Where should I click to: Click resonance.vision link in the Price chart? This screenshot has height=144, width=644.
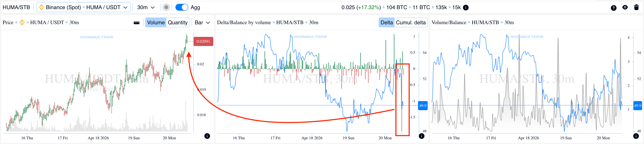pos(96,37)
